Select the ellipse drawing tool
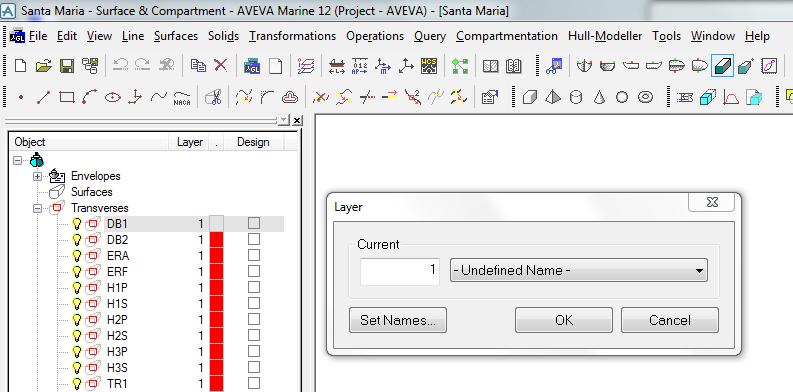 [113, 97]
